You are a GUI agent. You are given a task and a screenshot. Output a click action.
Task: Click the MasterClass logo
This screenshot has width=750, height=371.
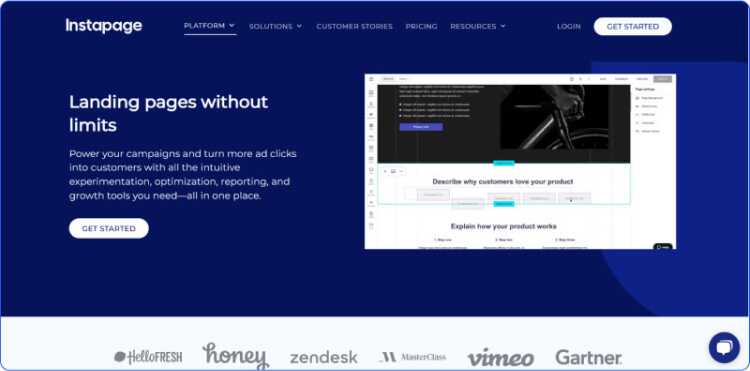[x=413, y=357]
